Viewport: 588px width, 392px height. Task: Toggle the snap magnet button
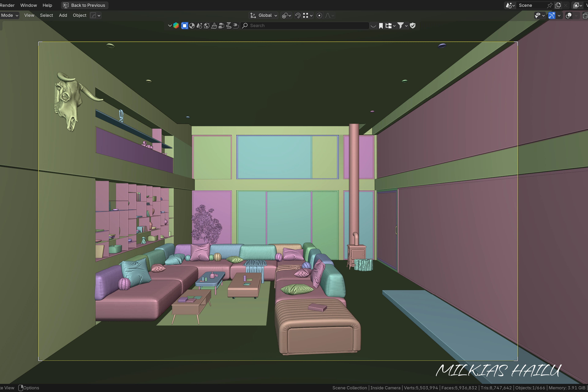[298, 15]
